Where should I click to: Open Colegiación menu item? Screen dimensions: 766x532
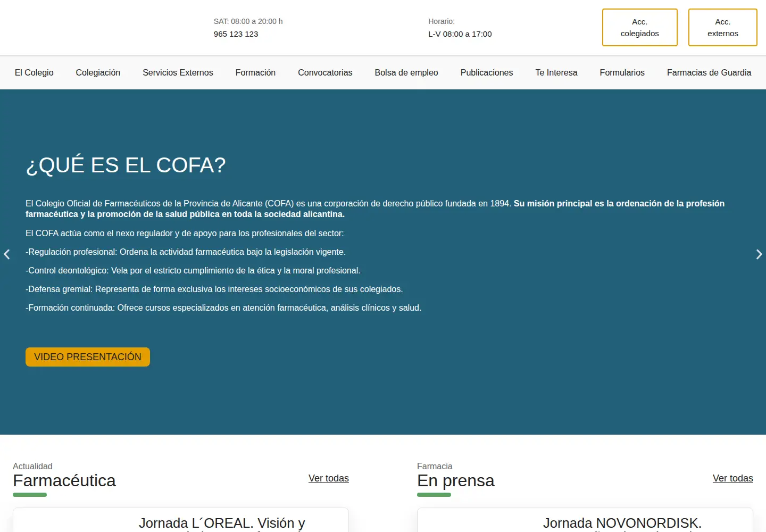coord(98,72)
